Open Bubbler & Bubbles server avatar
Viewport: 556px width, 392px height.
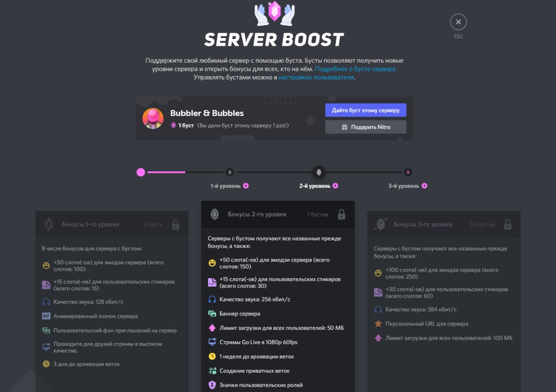click(153, 119)
